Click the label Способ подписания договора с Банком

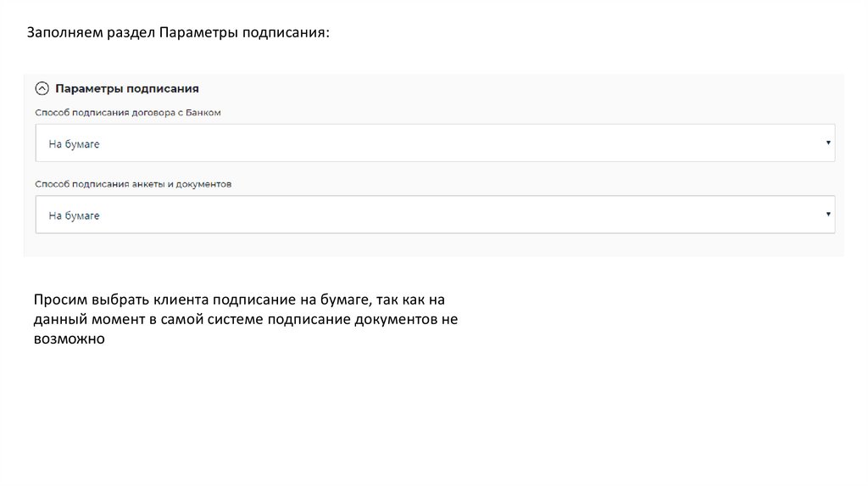tap(128, 112)
